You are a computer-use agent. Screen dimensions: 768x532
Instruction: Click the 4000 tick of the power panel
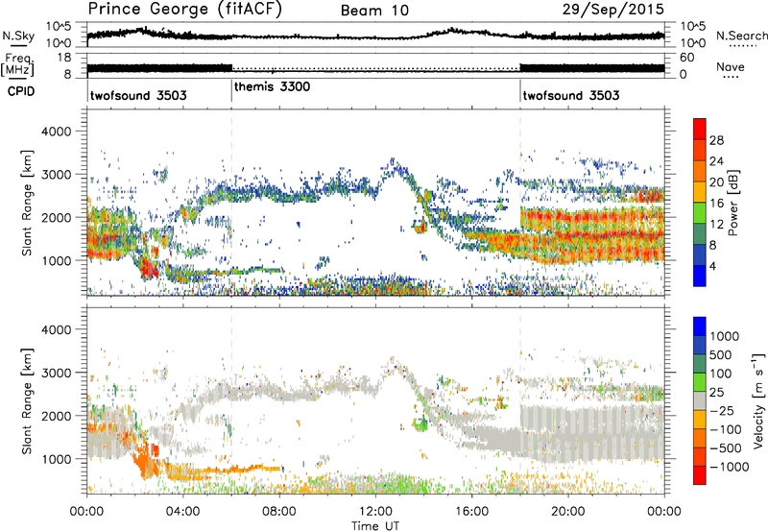tap(56, 131)
